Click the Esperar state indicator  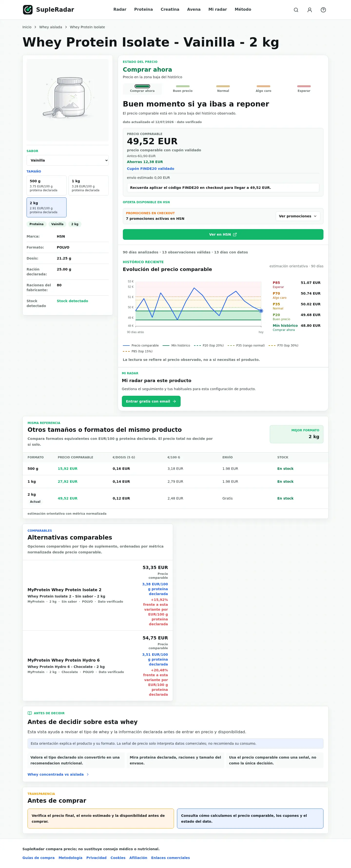(x=304, y=89)
